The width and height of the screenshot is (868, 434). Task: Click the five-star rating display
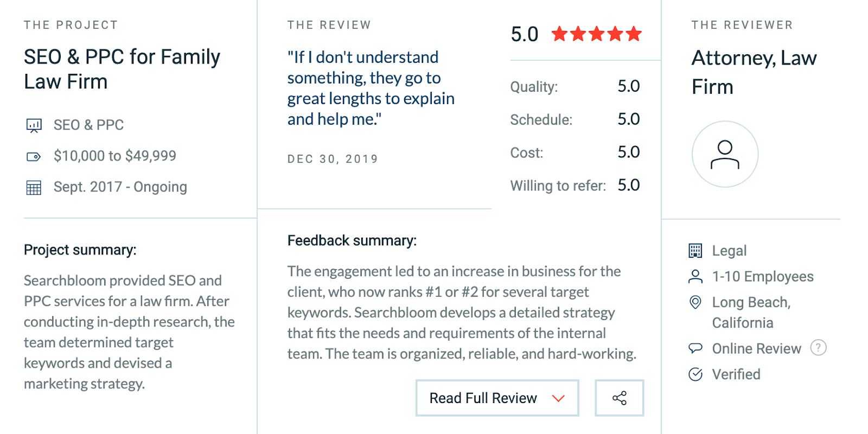pos(597,34)
